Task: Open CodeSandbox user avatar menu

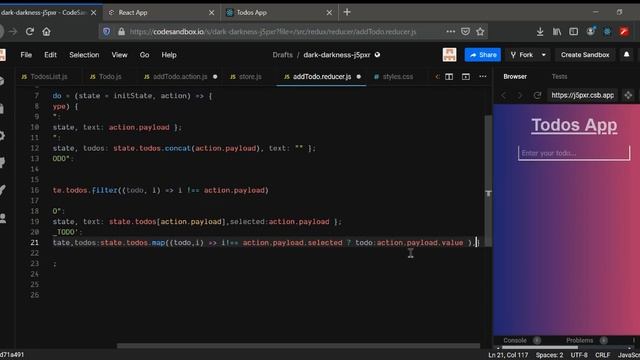Action: (449, 55)
